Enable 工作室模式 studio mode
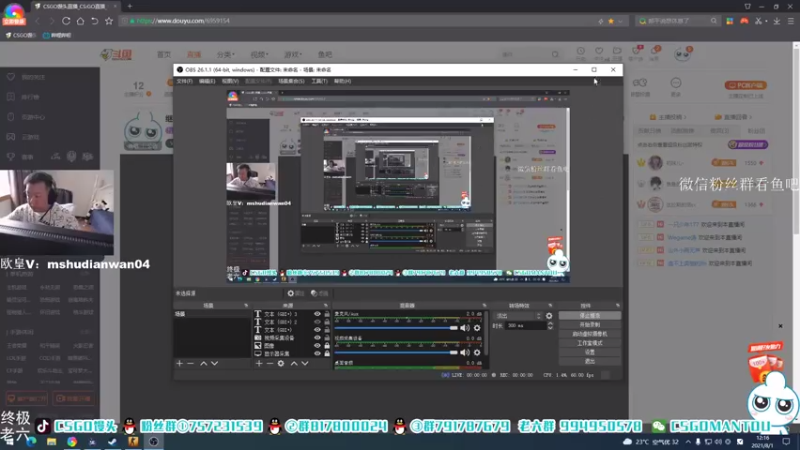 tap(590, 343)
